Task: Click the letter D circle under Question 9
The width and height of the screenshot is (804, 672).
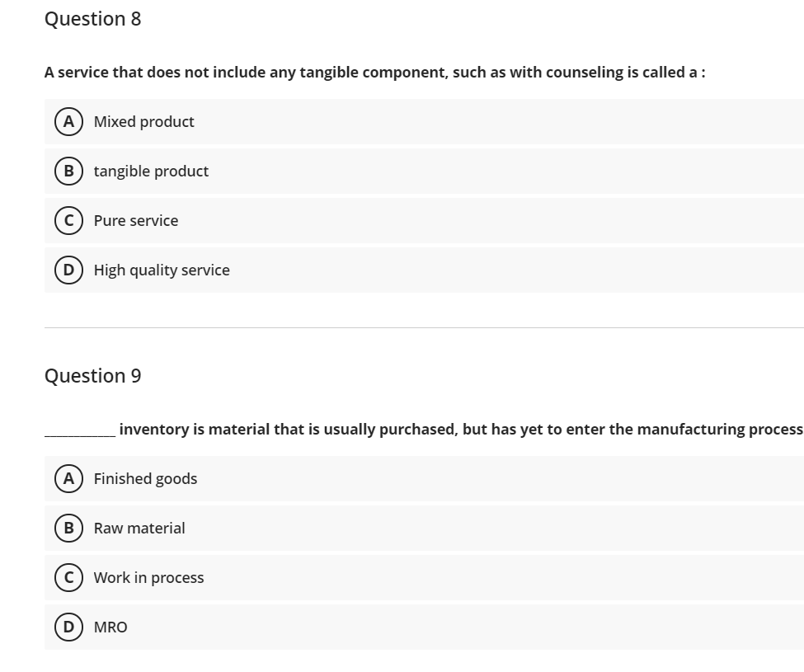Action: tap(68, 627)
